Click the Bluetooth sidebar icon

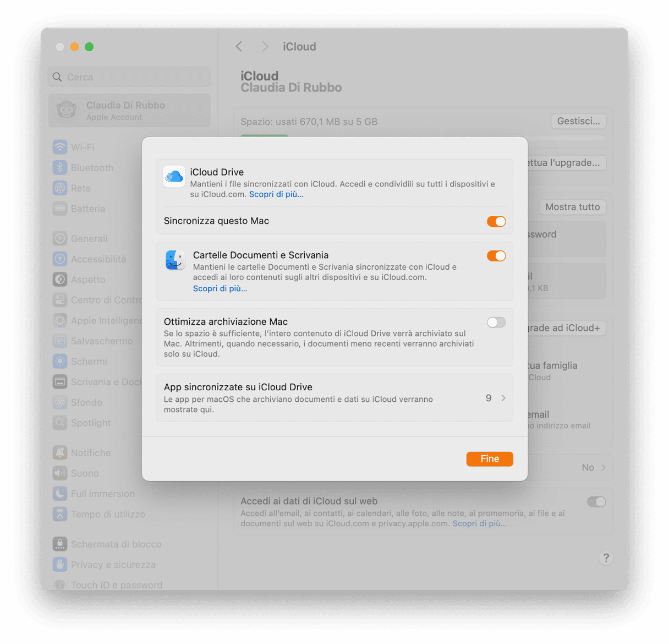[60, 168]
